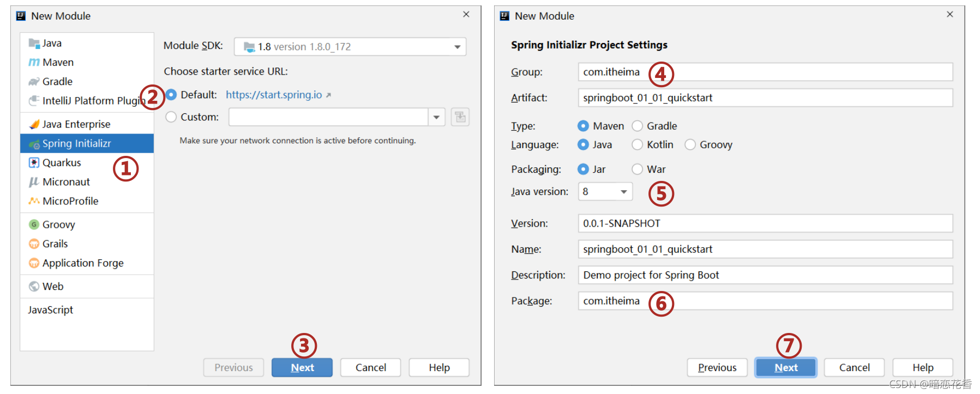Click the Java Enterprise icon
The height and width of the screenshot is (394, 980).
tap(34, 124)
